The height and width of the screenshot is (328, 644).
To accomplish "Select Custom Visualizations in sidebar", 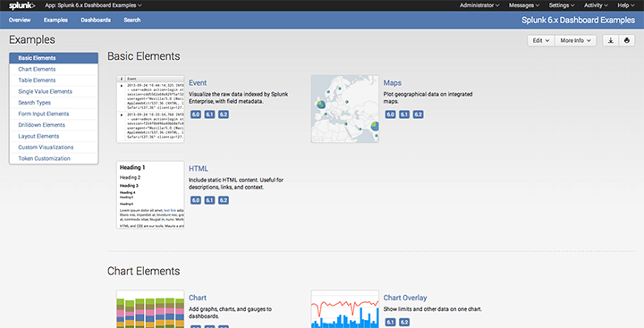I will click(x=54, y=147).
